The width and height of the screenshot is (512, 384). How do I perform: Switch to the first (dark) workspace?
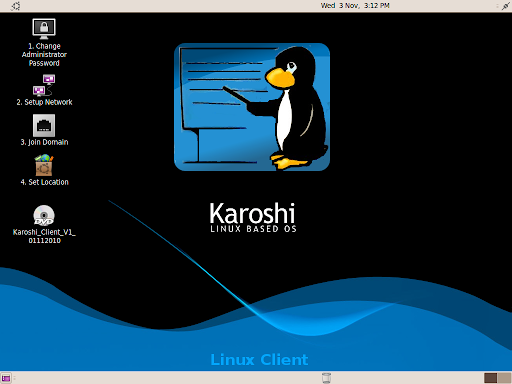point(490,378)
